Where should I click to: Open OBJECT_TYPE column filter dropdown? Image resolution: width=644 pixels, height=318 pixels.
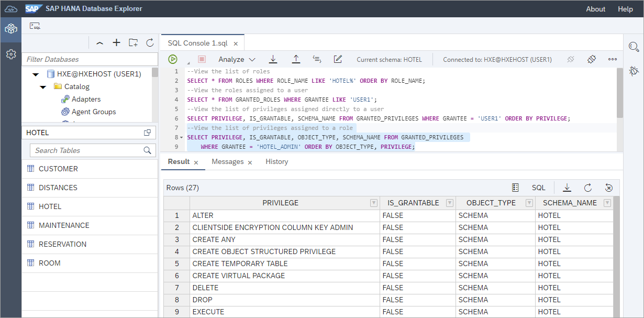coord(529,203)
